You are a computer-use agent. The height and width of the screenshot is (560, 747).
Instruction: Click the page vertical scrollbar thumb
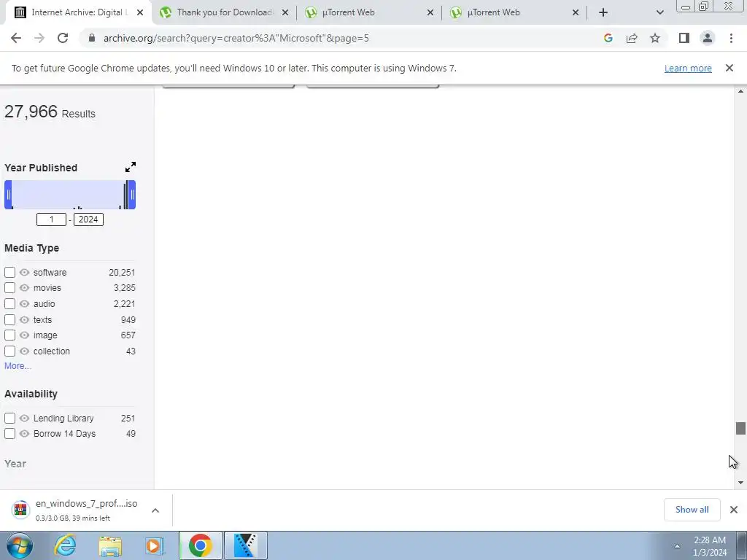point(740,428)
